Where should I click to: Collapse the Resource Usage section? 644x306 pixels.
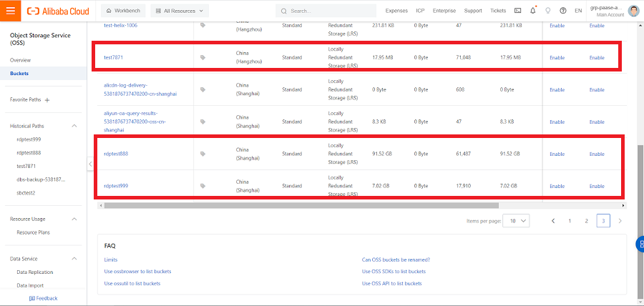[x=74, y=219]
